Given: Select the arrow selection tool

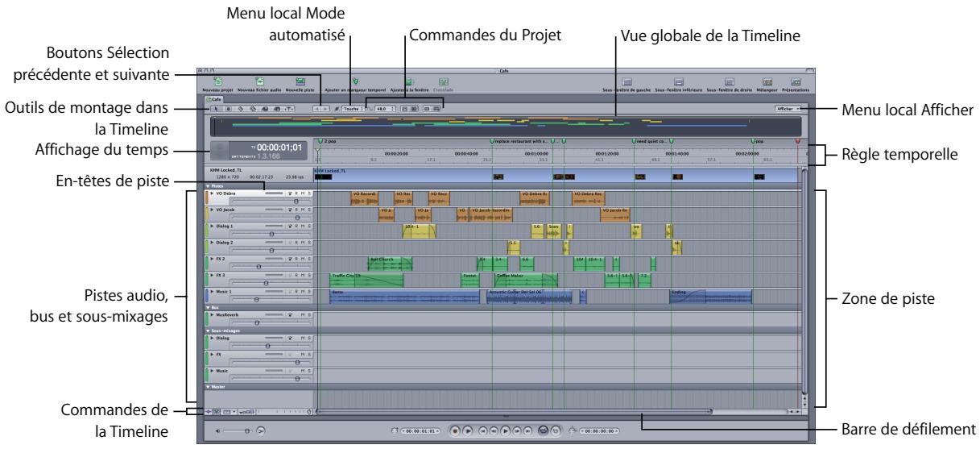Looking at the screenshot, I should click(x=215, y=108).
